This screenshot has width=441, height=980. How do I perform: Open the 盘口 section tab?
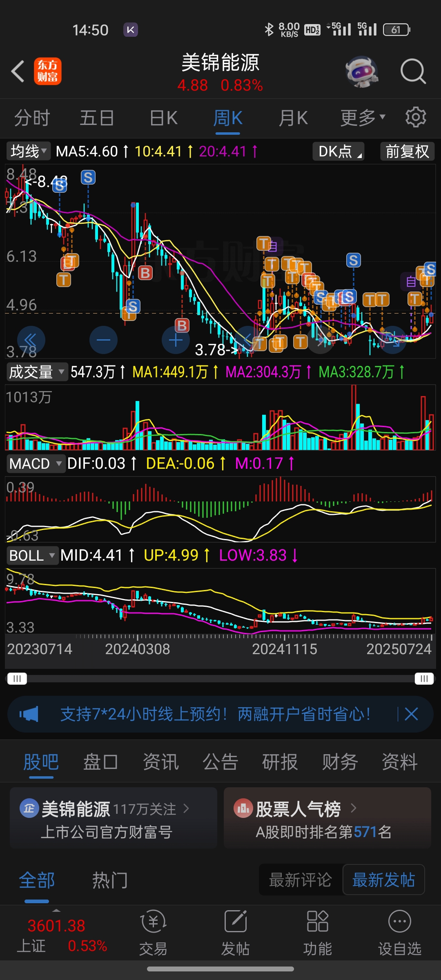tap(101, 762)
